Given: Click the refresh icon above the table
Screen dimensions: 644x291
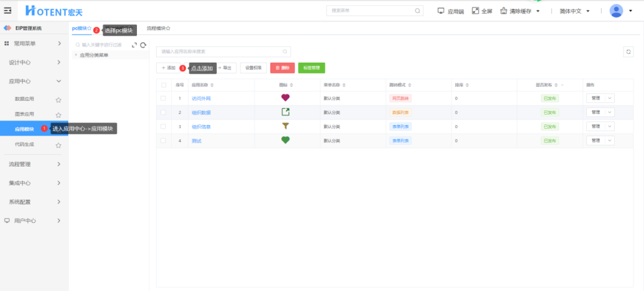Looking at the screenshot, I should click(x=629, y=52).
